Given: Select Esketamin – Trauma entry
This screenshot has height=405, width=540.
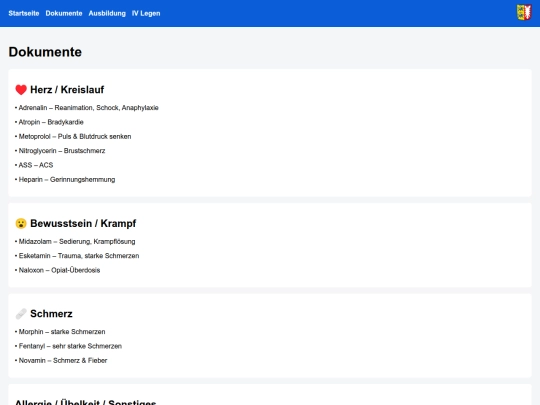Looking at the screenshot, I should (77, 256).
